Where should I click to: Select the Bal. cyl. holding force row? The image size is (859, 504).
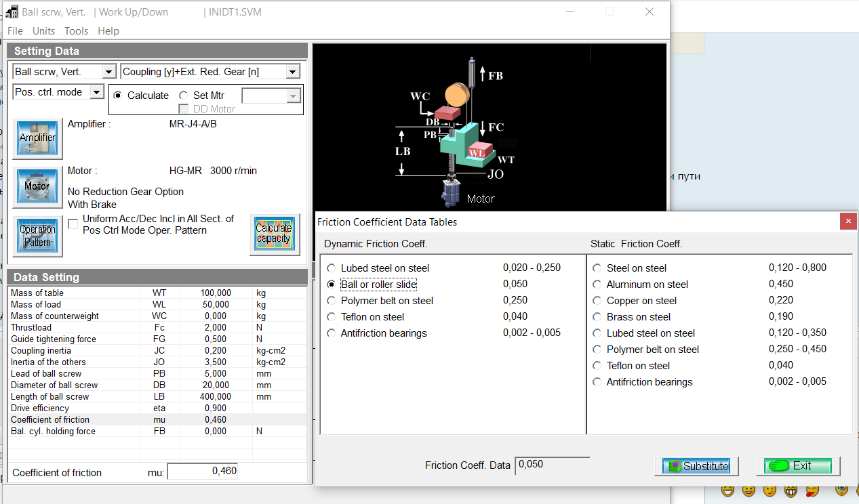(157, 432)
